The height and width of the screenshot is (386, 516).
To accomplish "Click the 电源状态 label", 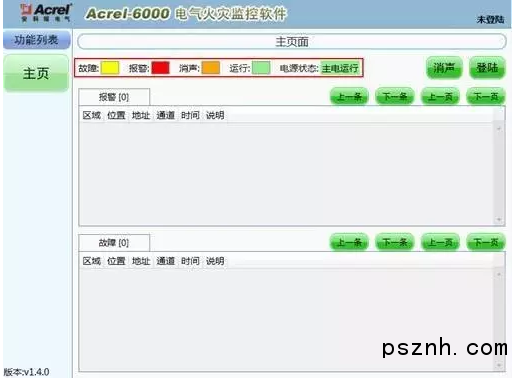I will pos(299,68).
